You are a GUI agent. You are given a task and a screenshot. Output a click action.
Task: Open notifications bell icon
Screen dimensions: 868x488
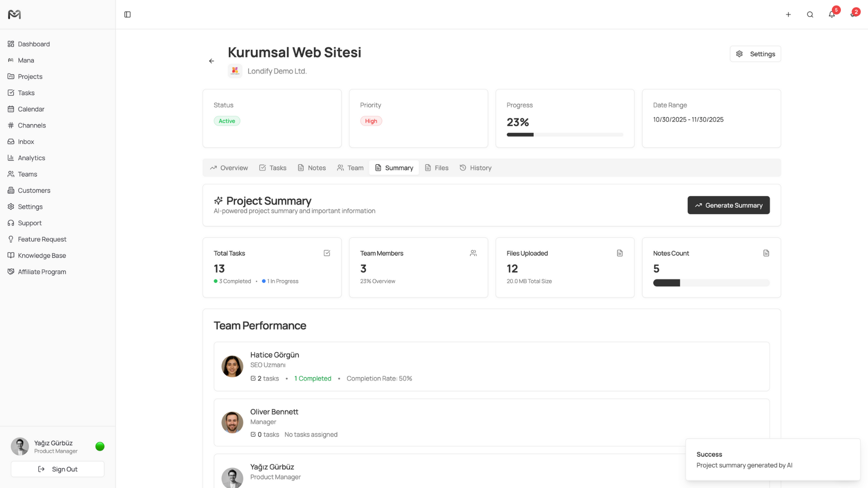pyautogui.click(x=831, y=14)
